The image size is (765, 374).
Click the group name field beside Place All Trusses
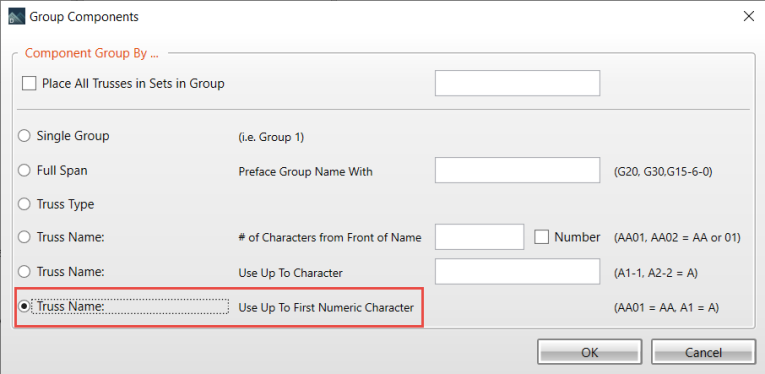517,83
